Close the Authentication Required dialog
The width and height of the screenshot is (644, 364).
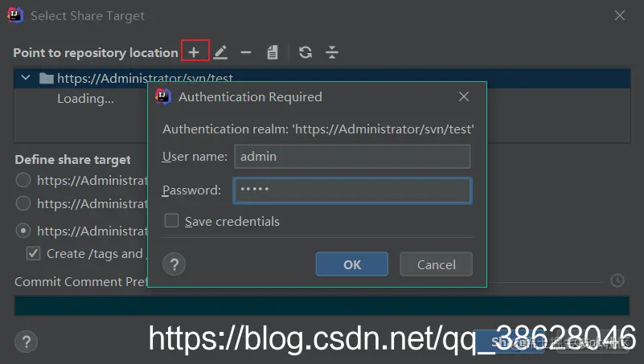point(464,97)
